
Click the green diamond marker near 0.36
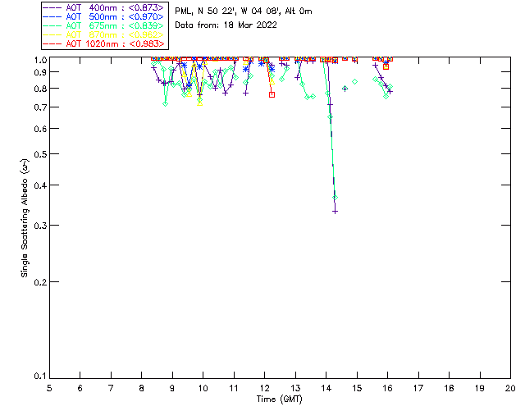[335, 198]
